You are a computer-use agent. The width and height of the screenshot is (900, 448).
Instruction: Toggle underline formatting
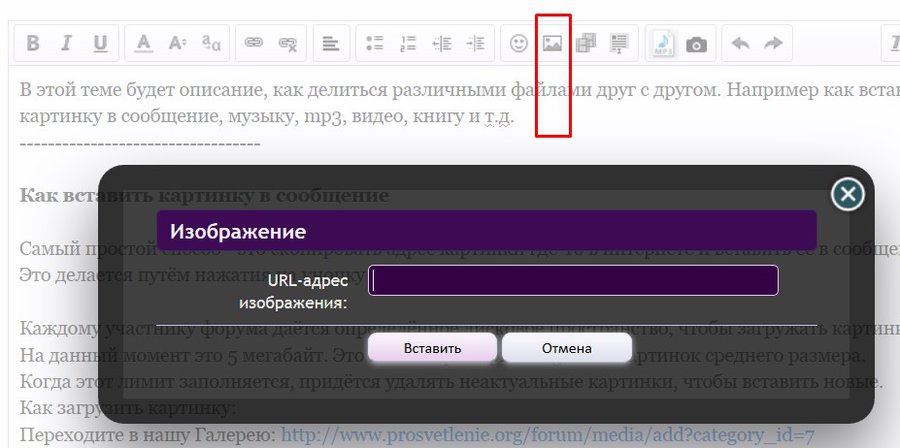[99, 44]
